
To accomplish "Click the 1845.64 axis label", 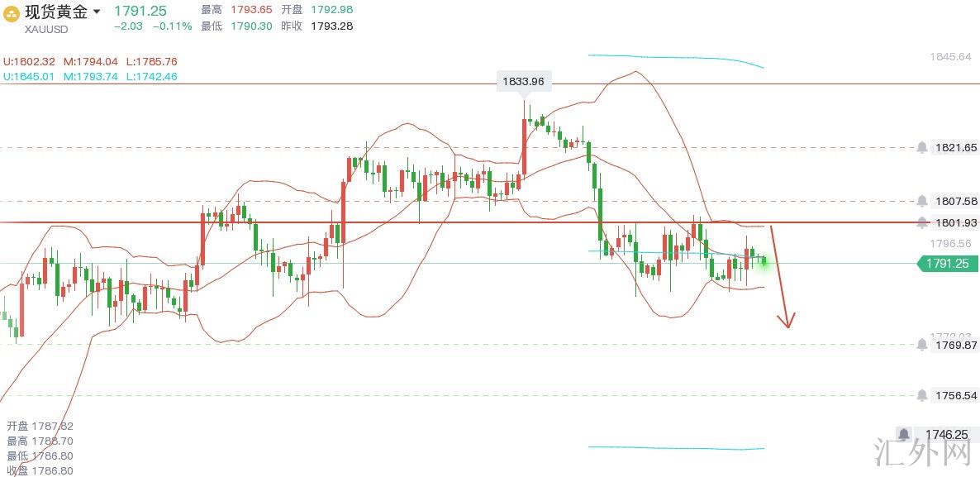I will (950, 57).
